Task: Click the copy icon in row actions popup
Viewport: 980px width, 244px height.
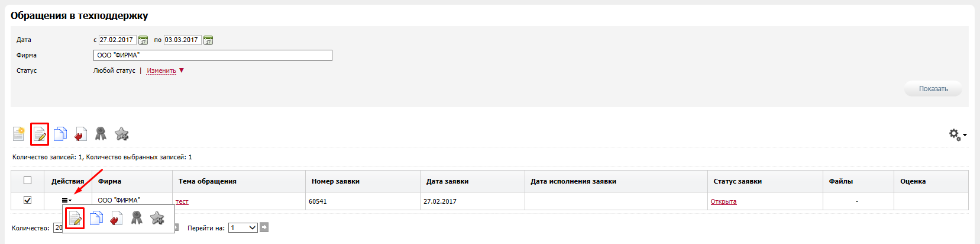Action: [96, 219]
